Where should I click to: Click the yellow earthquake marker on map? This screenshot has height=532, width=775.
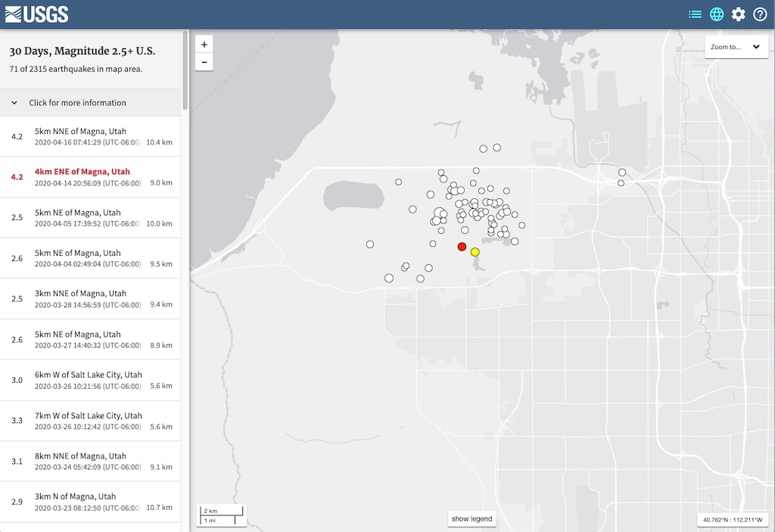point(475,252)
